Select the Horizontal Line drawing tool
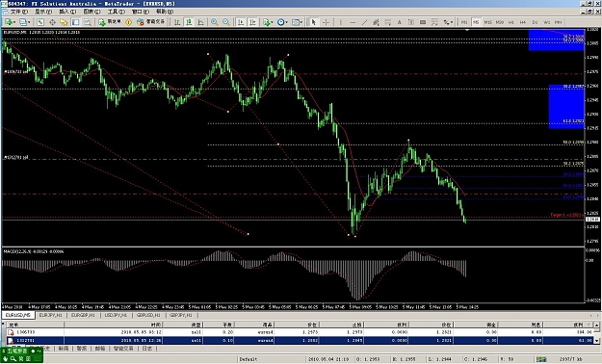Viewport: 602px width, 364px height. point(353,22)
